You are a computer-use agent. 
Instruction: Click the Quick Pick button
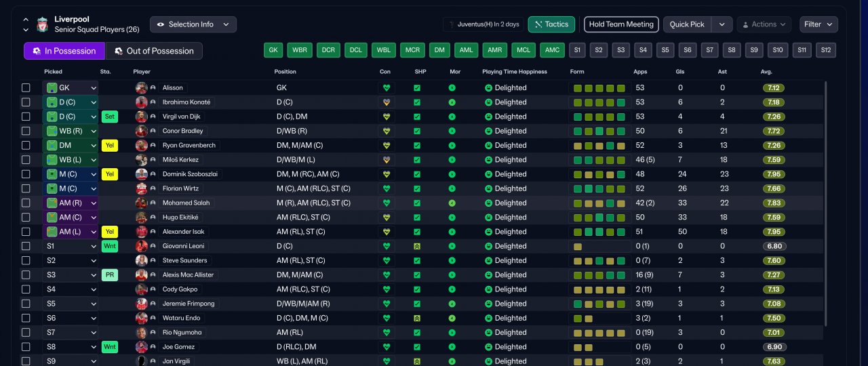point(688,24)
